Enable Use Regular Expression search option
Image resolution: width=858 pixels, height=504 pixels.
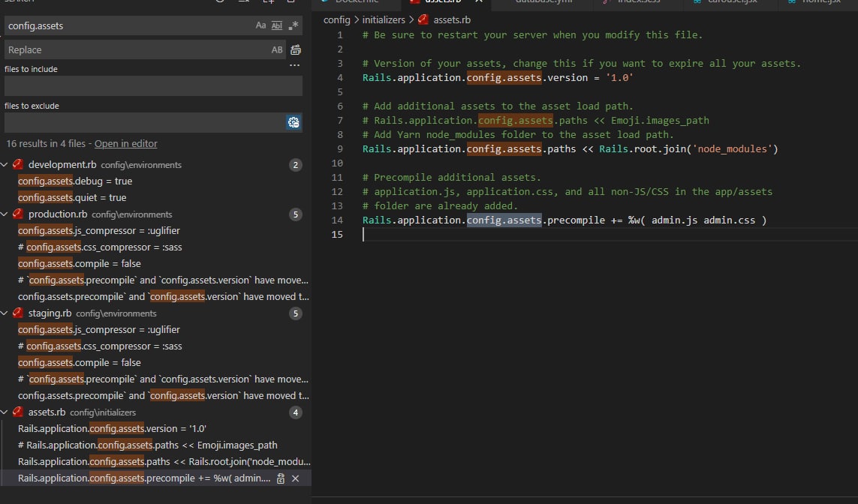[294, 25]
